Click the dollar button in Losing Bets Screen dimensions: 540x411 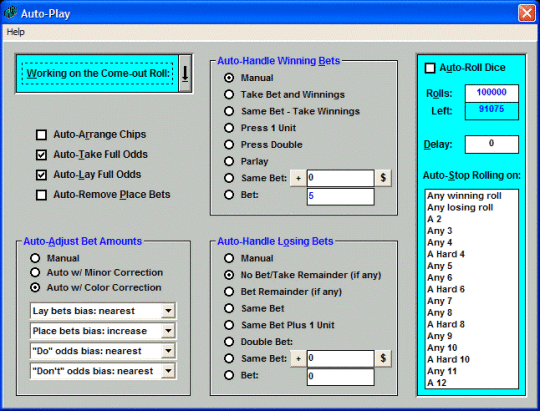coord(383,358)
